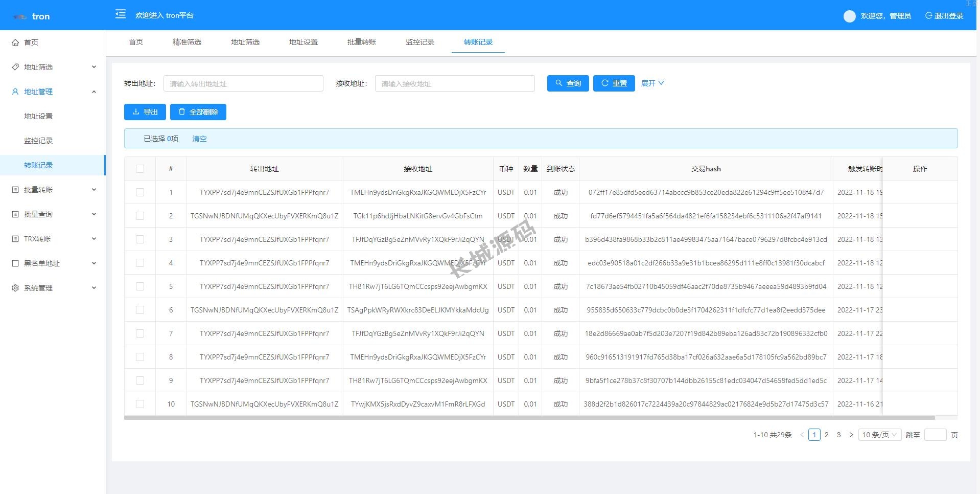Click row 10 sender address TGSNwNJBDNfUMqQKXecUbyFVXERKmQ8u1Z

pos(265,404)
